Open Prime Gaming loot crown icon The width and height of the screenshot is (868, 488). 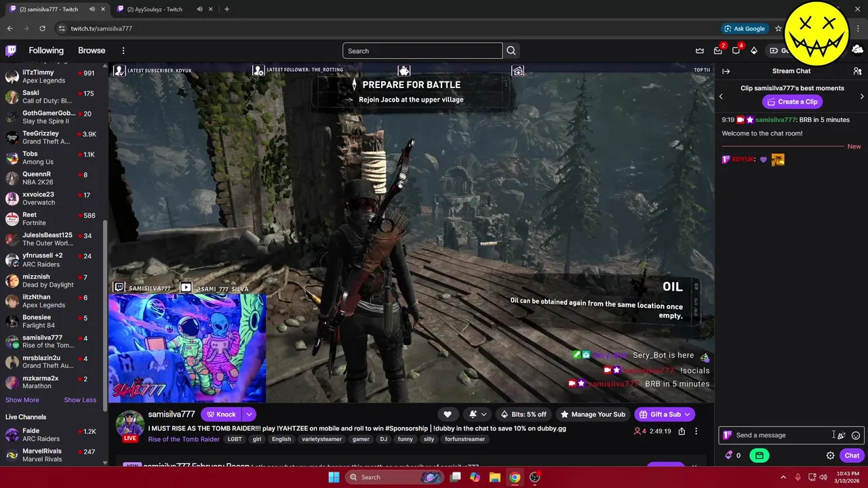click(700, 51)
